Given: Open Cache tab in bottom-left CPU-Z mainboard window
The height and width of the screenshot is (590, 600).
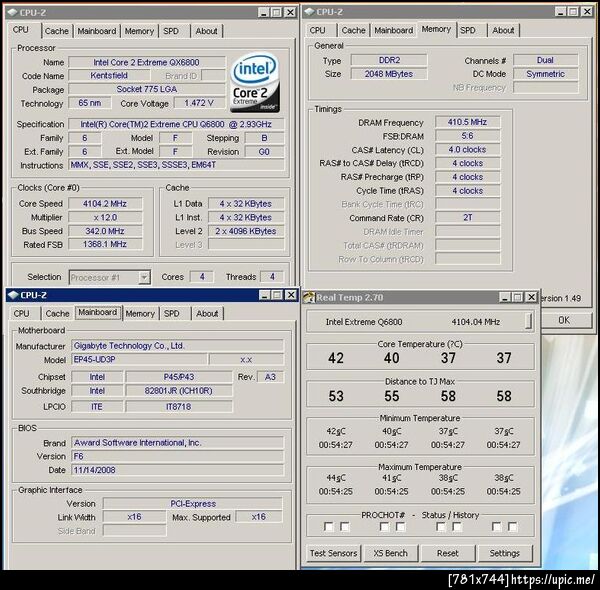Looking at the screenshot, I should coord(57,313).
